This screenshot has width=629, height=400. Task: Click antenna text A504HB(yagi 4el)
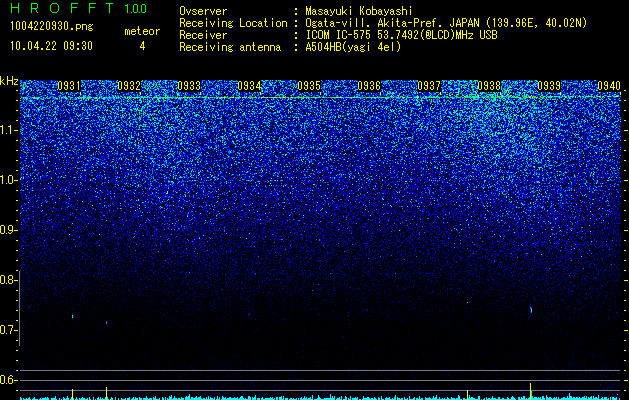tap(353, 47)
